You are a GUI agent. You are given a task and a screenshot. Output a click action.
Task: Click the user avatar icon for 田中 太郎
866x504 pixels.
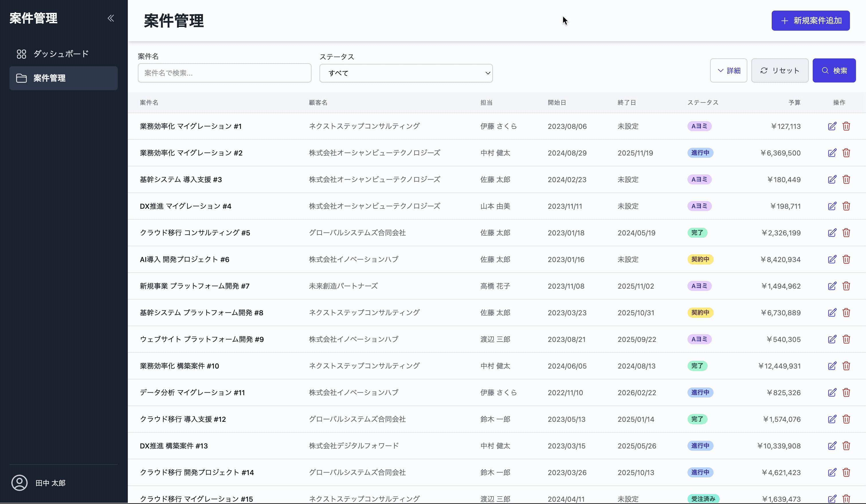[19, 483]
